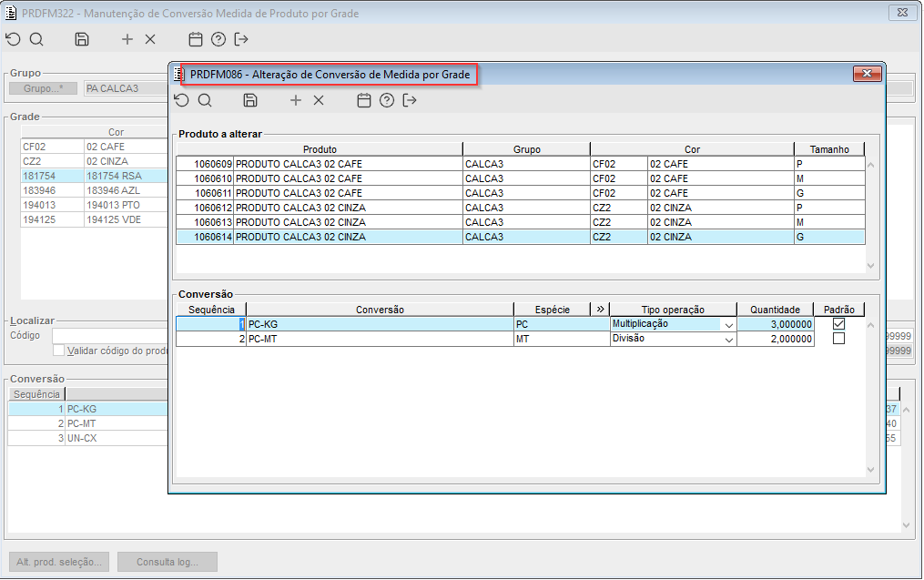The image size is (924, 580).
Task: Click Consulta log... button
Action: pyautogui.click(x=168, y=562)
